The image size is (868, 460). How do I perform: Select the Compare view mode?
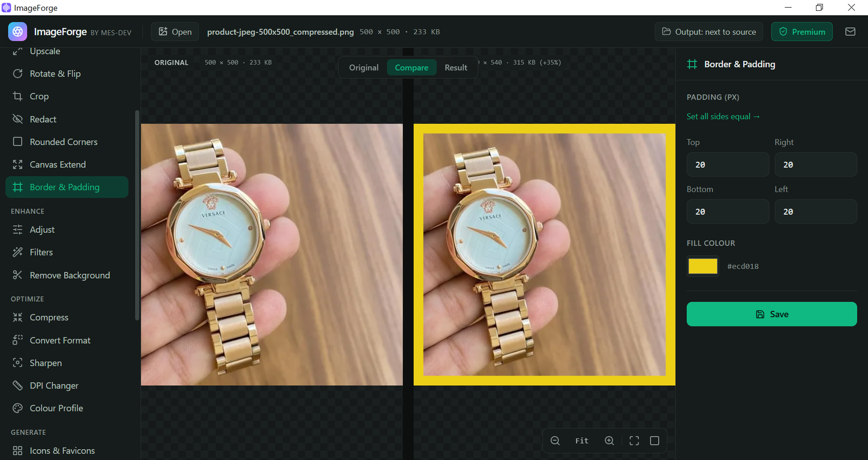click(x=412, y=67)
